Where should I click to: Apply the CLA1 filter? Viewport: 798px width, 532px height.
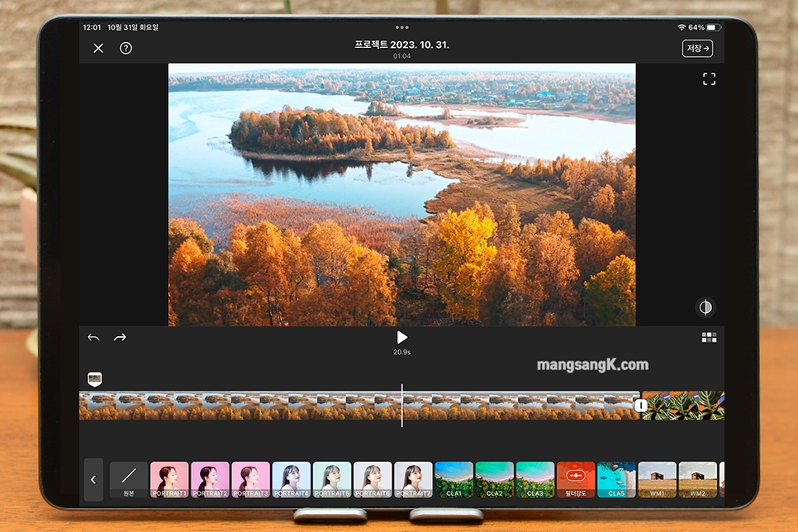[454, 480]
